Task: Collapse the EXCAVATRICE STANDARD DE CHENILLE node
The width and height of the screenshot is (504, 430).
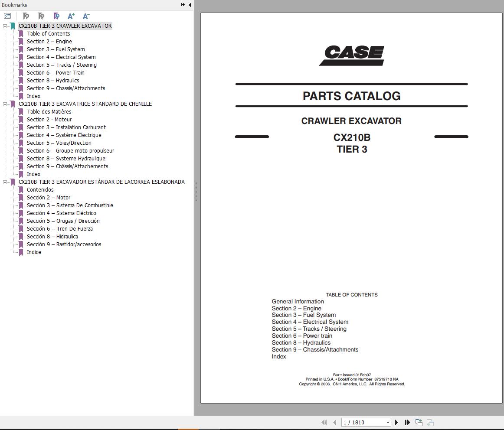Action: pyautogui.click(x=5, y=104)
